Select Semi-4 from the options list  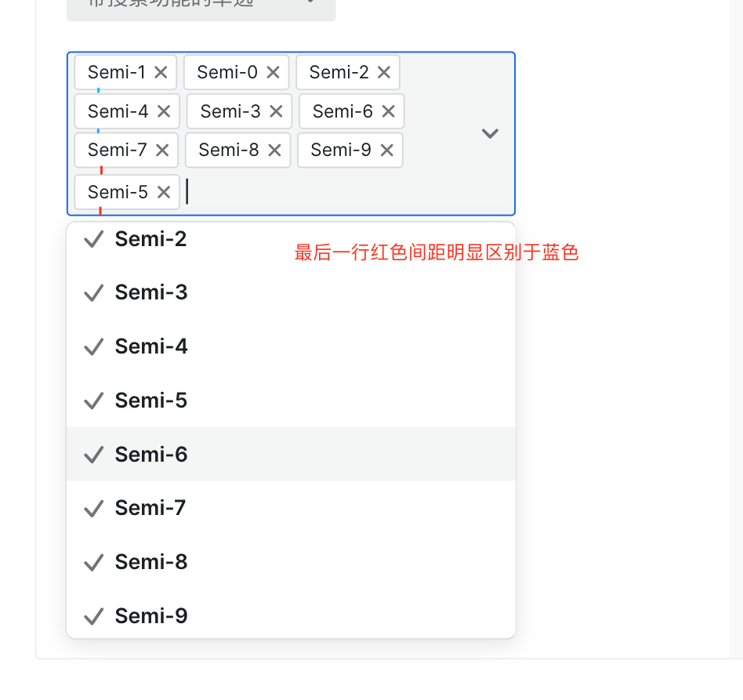150,346
